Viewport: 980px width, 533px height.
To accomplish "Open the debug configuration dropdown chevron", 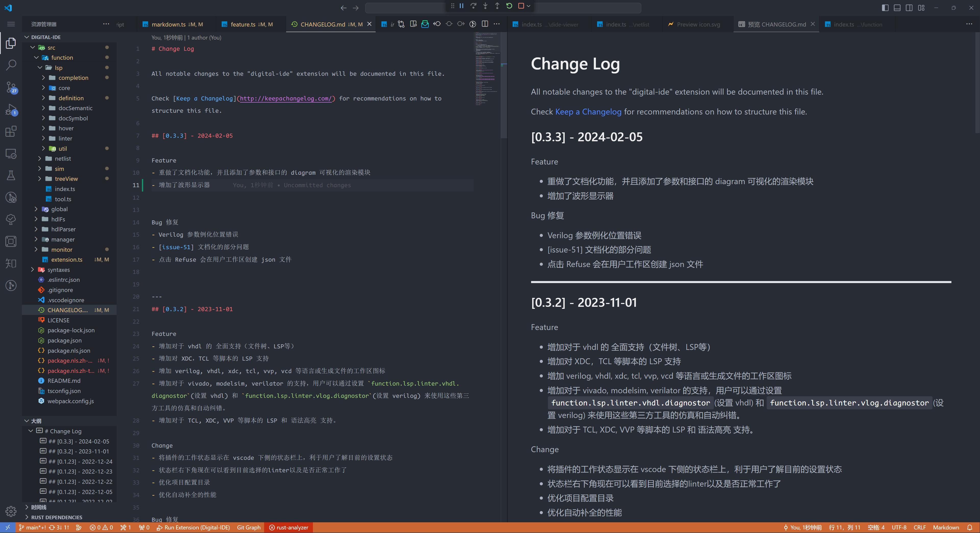I will pyautogui.click(x=529, y=6).
